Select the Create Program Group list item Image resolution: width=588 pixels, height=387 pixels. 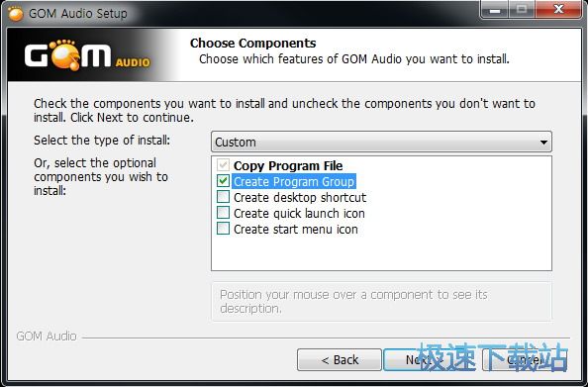click(294, 181)
